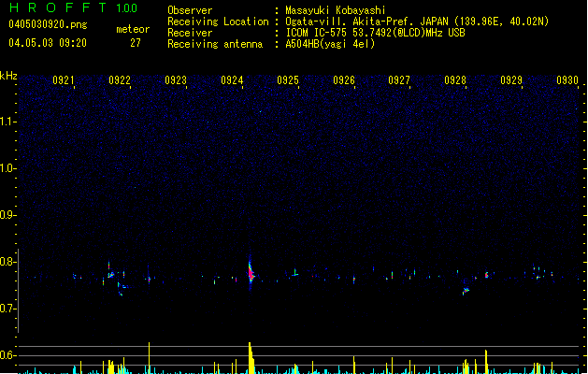The width and height of the screenshot is (588, 374).
Task: Click the 0924 time marker
Action: point(232,80)
